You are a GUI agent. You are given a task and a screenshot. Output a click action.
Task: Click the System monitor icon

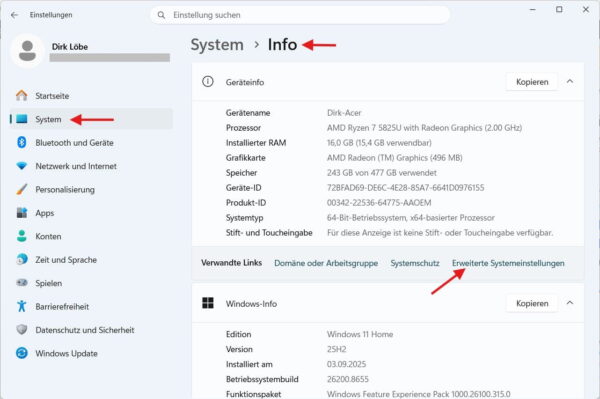pyautogui.click(x=22, y=119)
